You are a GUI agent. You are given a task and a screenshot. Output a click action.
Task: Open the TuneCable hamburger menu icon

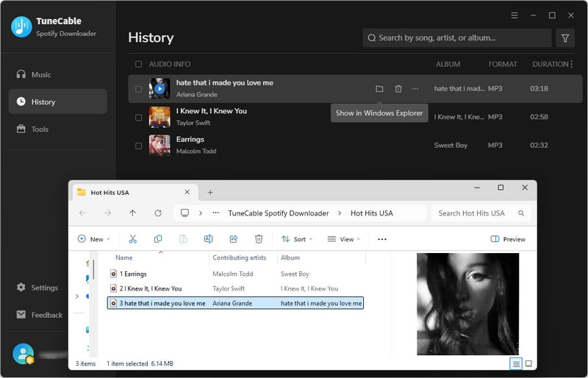pos(514,15)
